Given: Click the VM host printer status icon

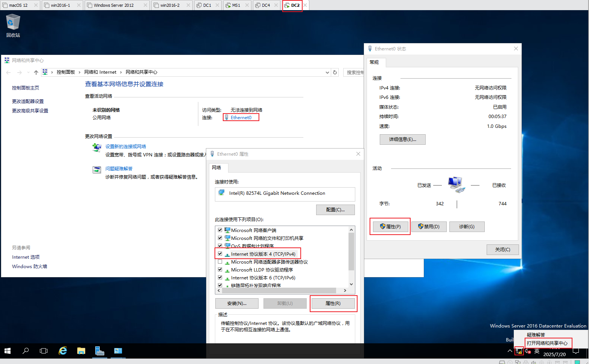Looking at the screenshot, I should click(525, 362).
